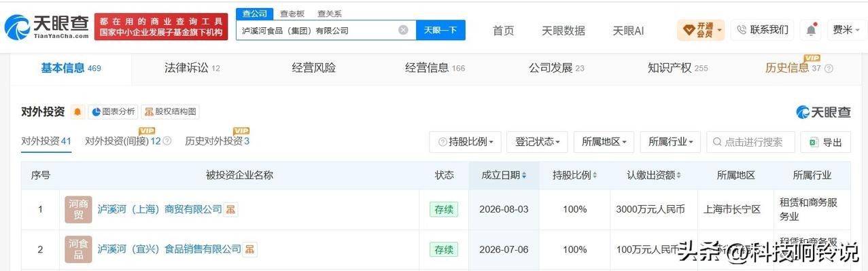The height and width of the screenshot is (271, 868).
Task: Open the 持股比例 filter dropdown
Action: [466, 142]
